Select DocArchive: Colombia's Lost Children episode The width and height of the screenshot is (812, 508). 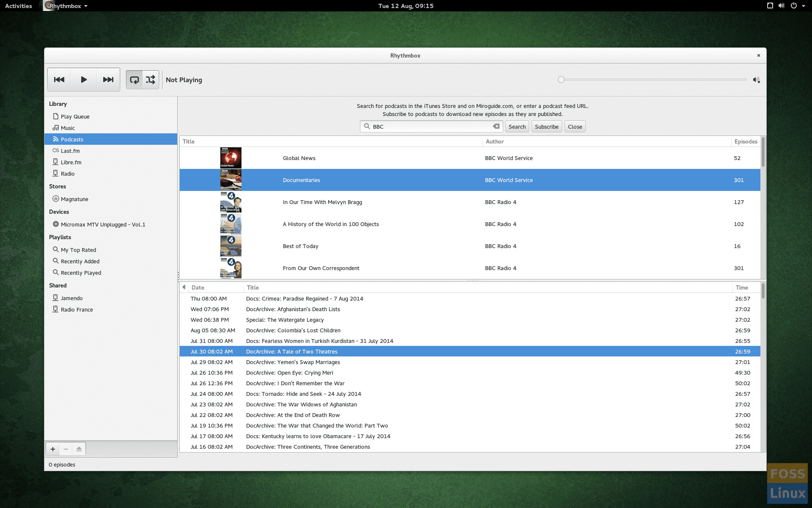click(x=470, y=330)
